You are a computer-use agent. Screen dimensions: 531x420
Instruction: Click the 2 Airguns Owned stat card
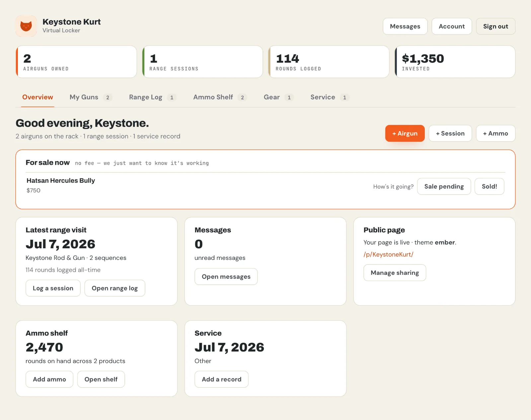pyautogui.click(x=76, y=62)
